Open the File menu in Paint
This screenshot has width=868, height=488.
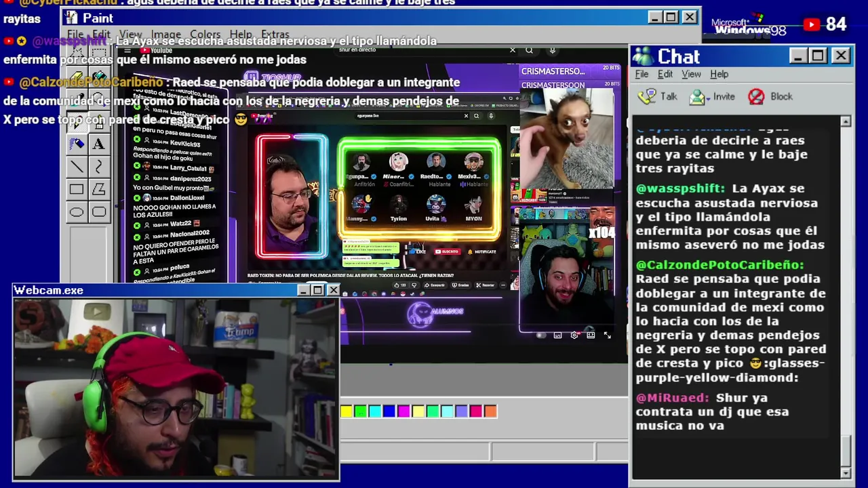point(75,34)
